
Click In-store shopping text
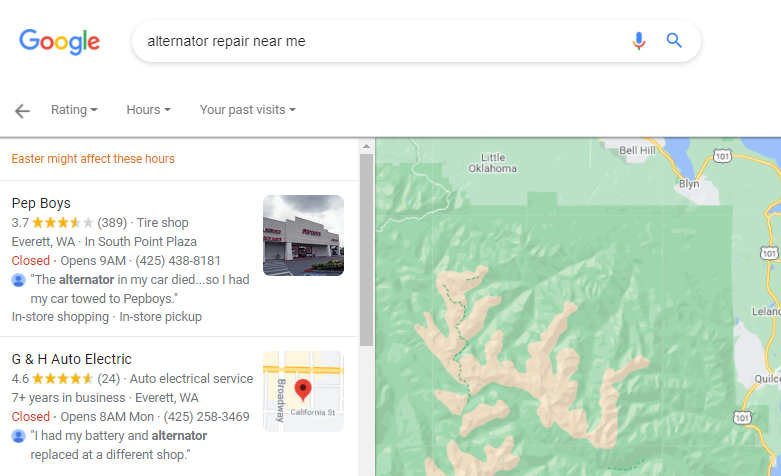[x=60, y=317]
